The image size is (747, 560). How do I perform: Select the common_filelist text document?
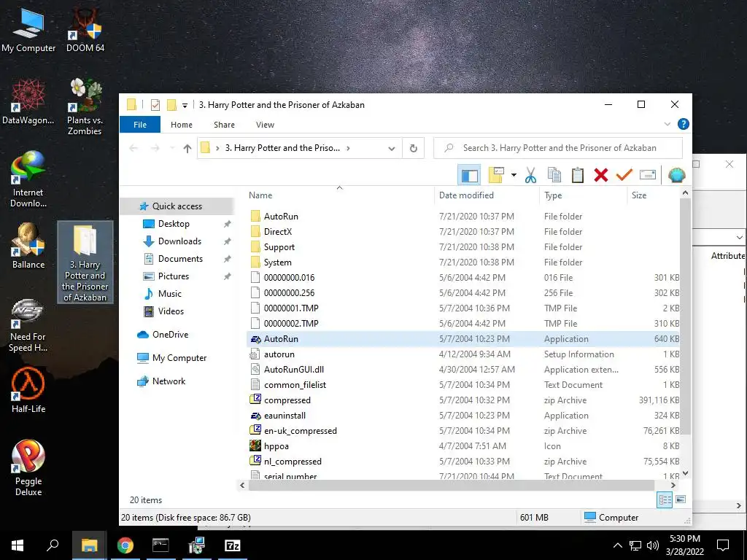(x=463, y=385)
